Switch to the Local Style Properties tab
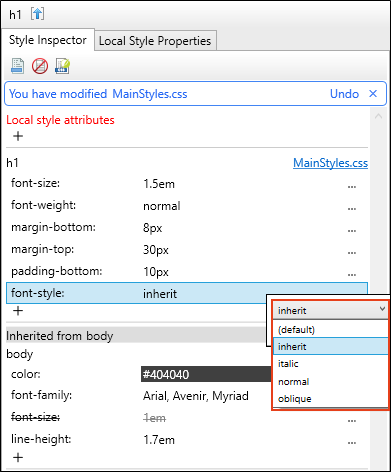This screenshot has width=391, height=472. coord(155,41)
